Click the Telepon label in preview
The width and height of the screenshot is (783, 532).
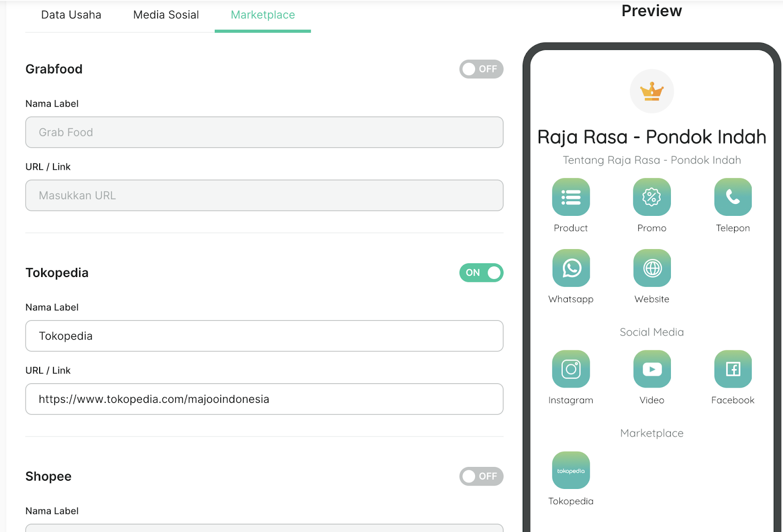point(733,228)
